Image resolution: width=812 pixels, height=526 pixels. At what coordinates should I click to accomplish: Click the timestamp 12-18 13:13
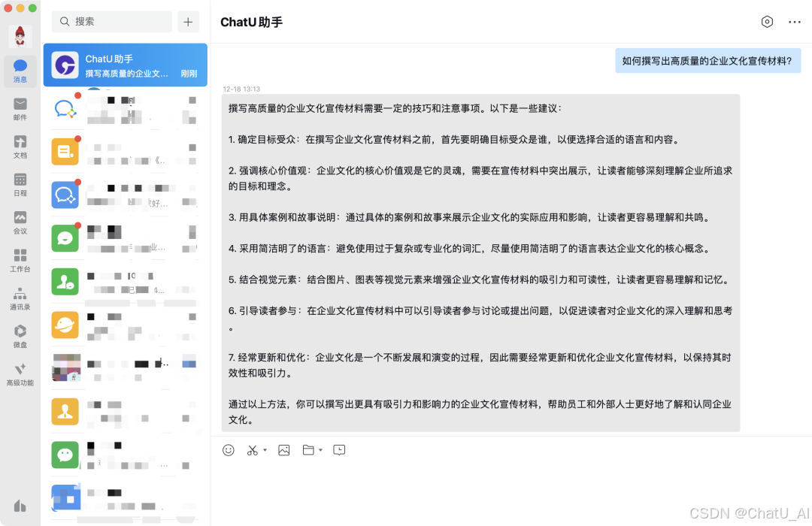pyautogui.click(x=241, y=89)
